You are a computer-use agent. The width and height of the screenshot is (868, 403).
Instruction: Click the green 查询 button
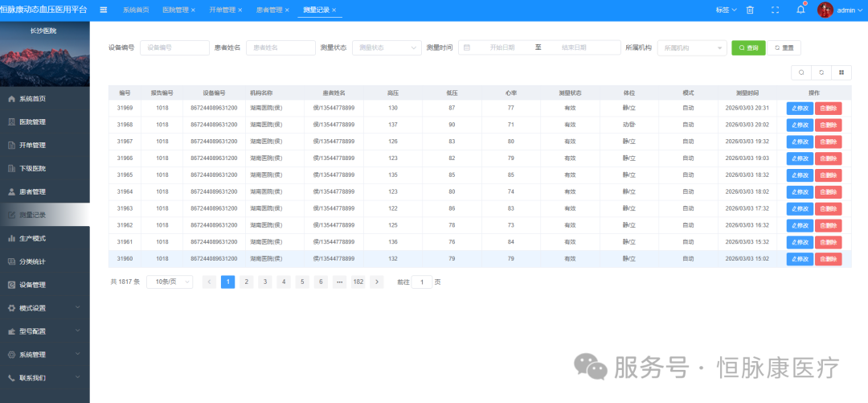[x=748, y=47]
